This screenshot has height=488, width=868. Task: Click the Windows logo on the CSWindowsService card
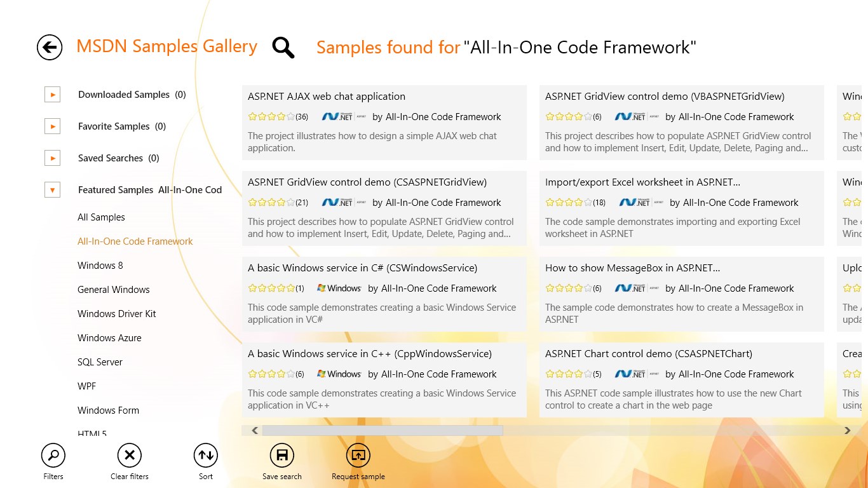339,288
